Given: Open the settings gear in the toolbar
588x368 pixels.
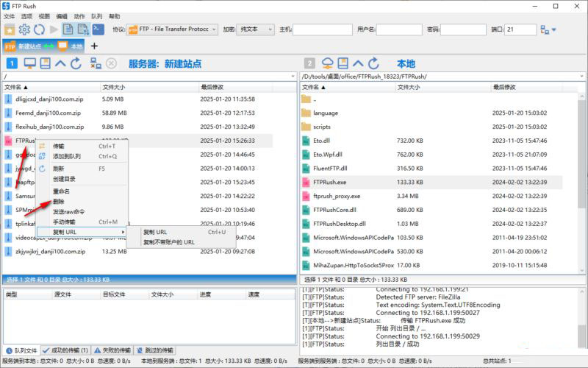Looking at the screenshot, I should [24, 29].
